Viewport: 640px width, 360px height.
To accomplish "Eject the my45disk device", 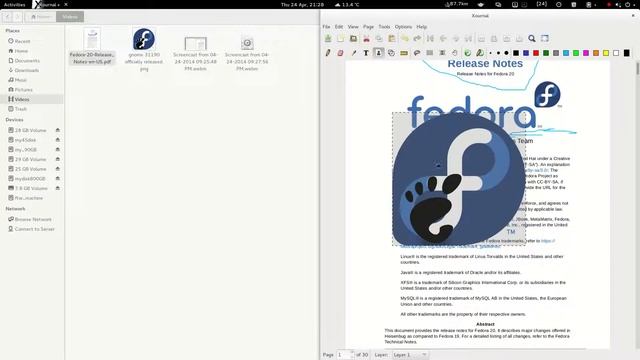I will pos(58,140).
